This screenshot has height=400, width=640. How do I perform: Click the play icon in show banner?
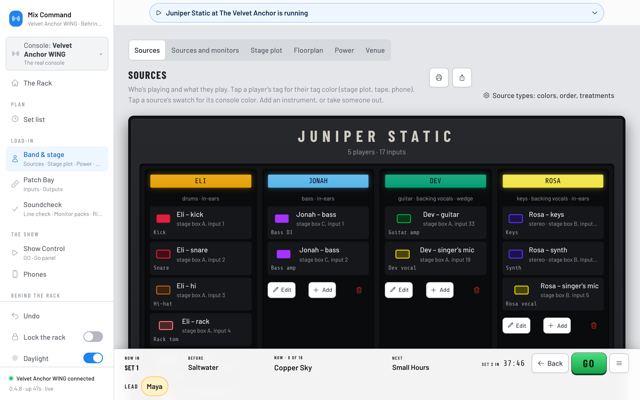(x=159, y=13)
